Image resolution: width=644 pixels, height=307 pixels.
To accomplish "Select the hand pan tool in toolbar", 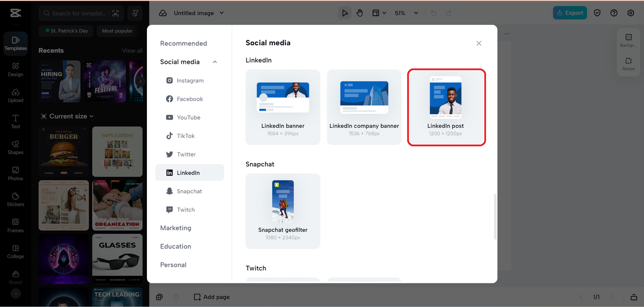I will (360, 13).
